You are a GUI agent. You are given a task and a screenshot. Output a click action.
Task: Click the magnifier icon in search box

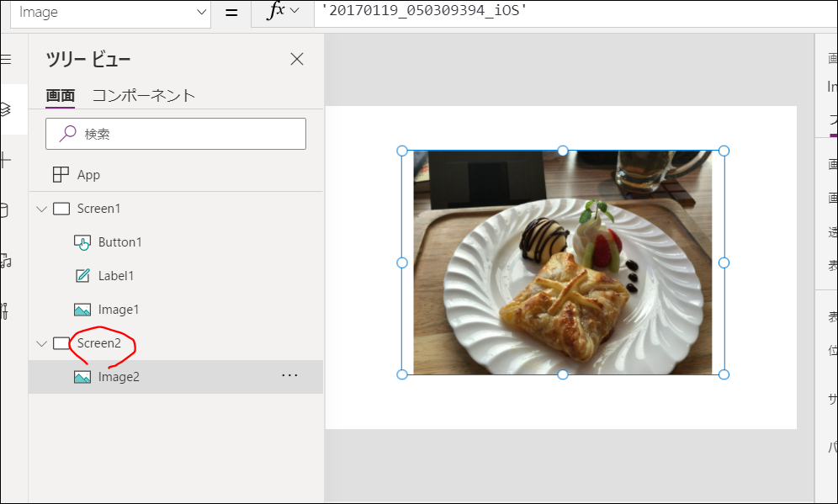pos(67,134)
